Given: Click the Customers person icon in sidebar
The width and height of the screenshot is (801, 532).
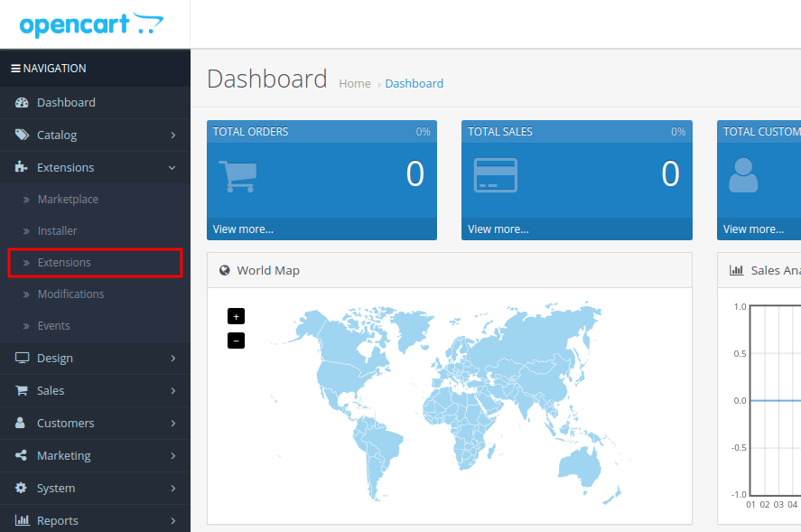Looking at the screenshot, I should 21,423.
